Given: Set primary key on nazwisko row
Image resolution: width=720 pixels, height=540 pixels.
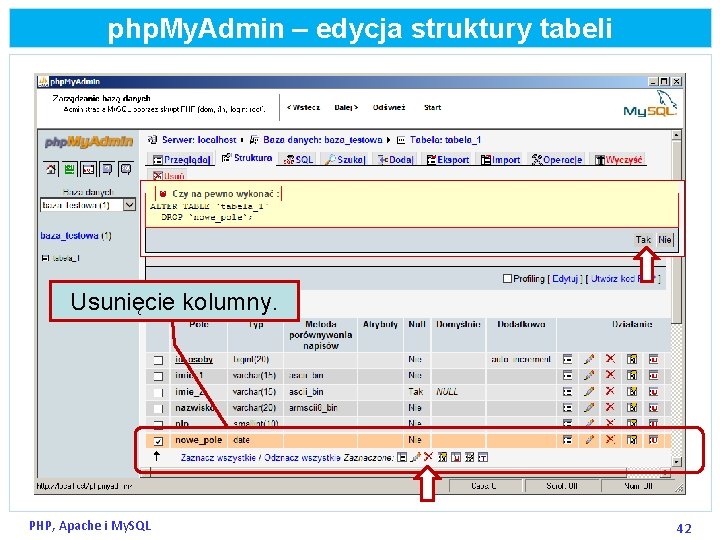Looking at the screenshot, I should click(632, 407).
